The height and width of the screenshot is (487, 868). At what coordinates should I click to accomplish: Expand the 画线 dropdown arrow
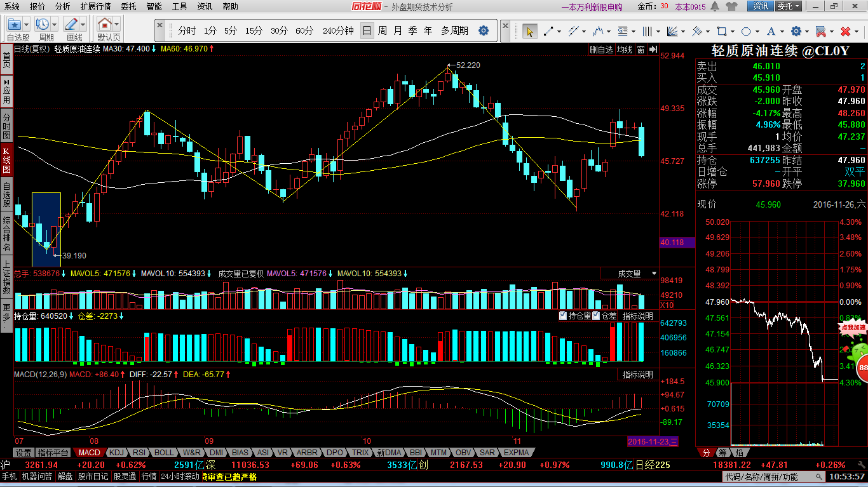83,25
